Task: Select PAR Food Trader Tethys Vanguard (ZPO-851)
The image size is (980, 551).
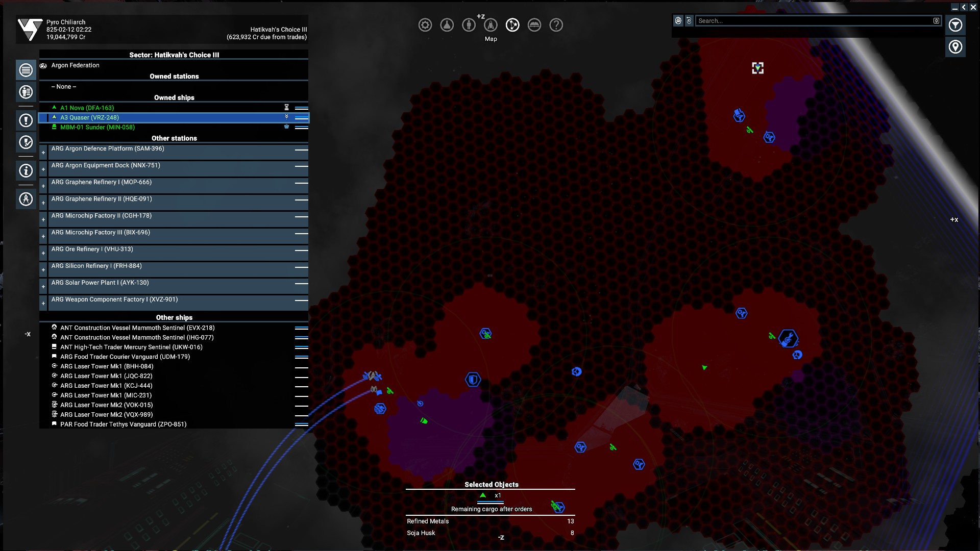Action: pyautogui.click(x=123, y=424)
